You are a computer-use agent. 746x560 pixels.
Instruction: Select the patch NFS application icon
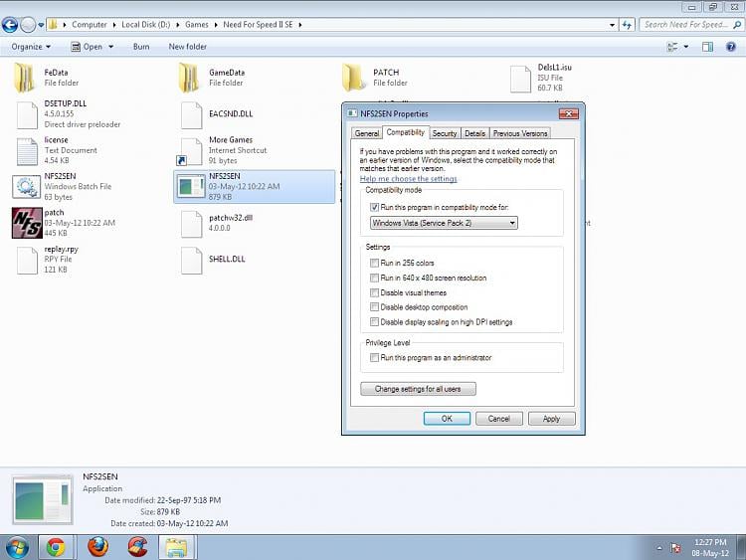(27, 223)
